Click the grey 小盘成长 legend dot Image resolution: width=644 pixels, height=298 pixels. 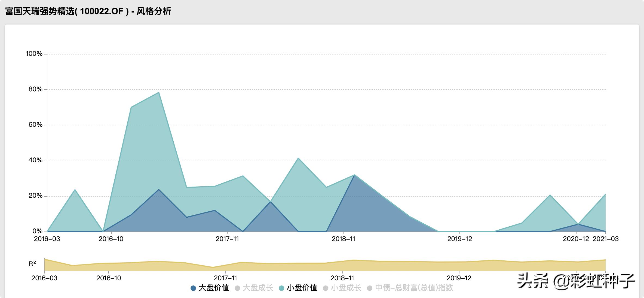(326, 288)
